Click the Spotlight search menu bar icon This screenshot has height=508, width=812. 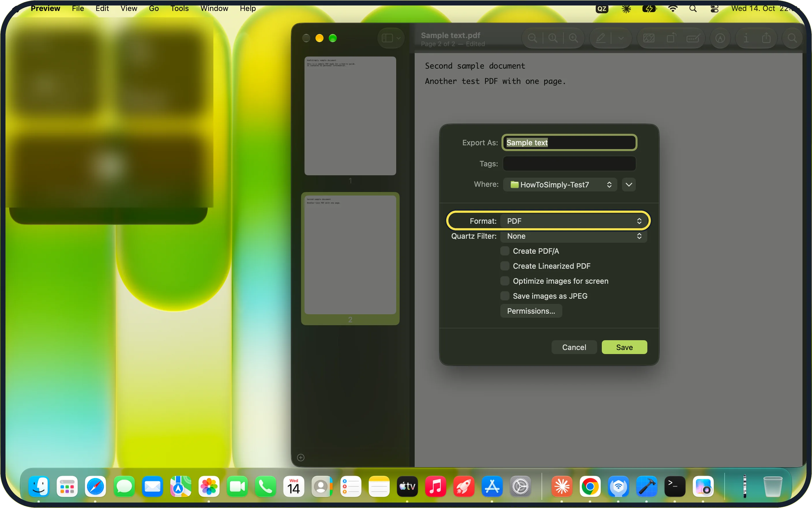pos(693,8)
